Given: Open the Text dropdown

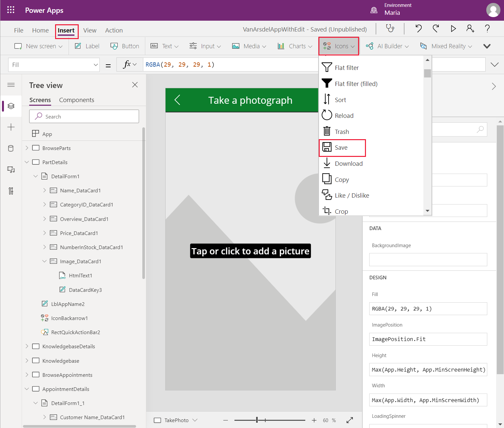Looking at the screenshot, I should coord(164,46).
